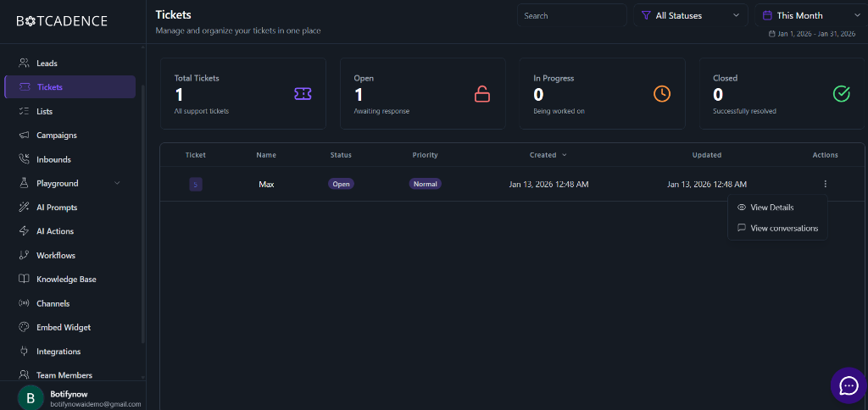Click the purple ticket icon in Total Tickets card
The width and height of the screenshot is (868, 410).
[x=303, y=94]
